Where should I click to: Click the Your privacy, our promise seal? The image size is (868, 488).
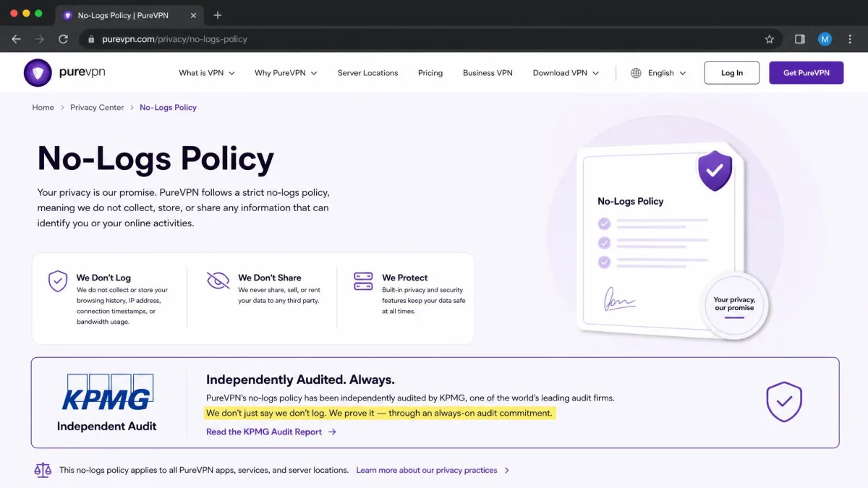coord(734,304)
